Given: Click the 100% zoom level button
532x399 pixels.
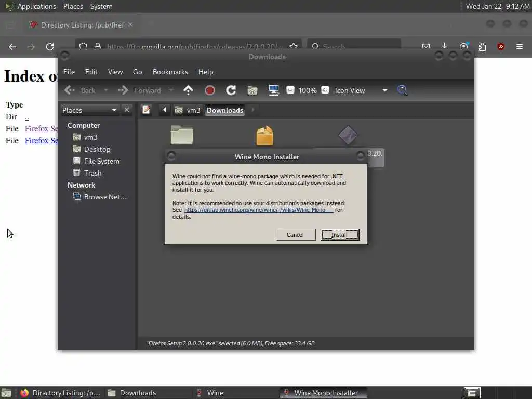Looking at the screenshot, I should pyautogui.click(x=308, y=90).
